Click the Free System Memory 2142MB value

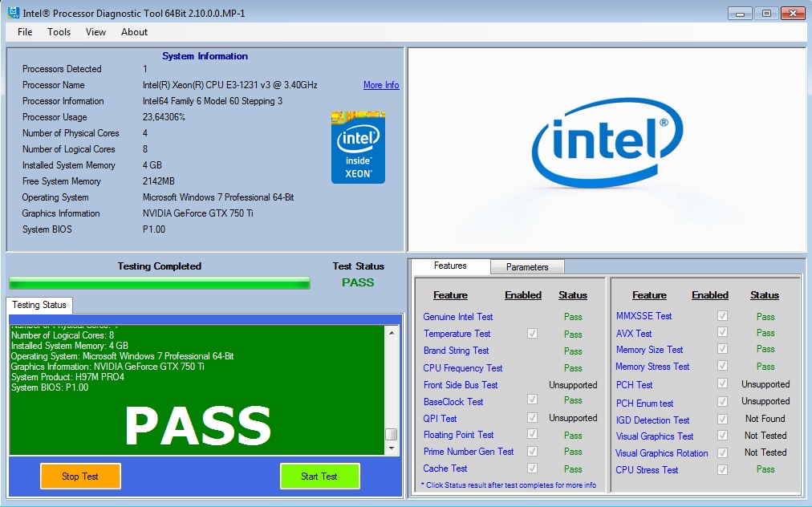click(x=158, y=181)
